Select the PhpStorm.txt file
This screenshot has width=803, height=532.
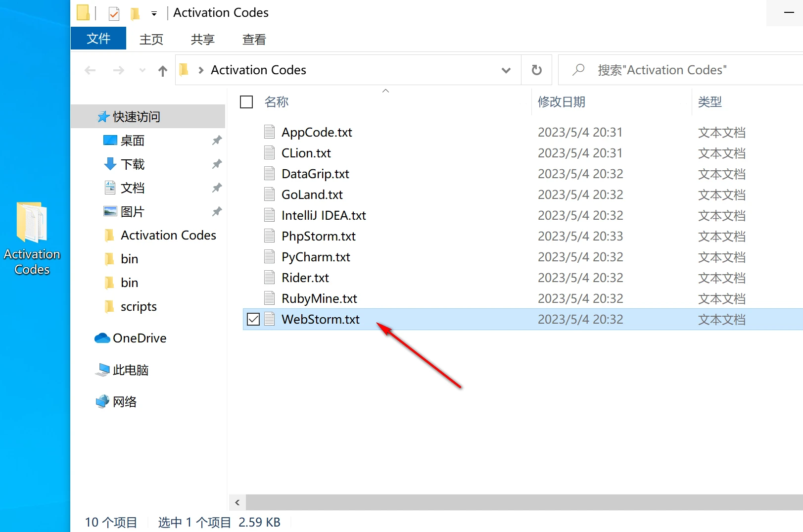(319, 236)
